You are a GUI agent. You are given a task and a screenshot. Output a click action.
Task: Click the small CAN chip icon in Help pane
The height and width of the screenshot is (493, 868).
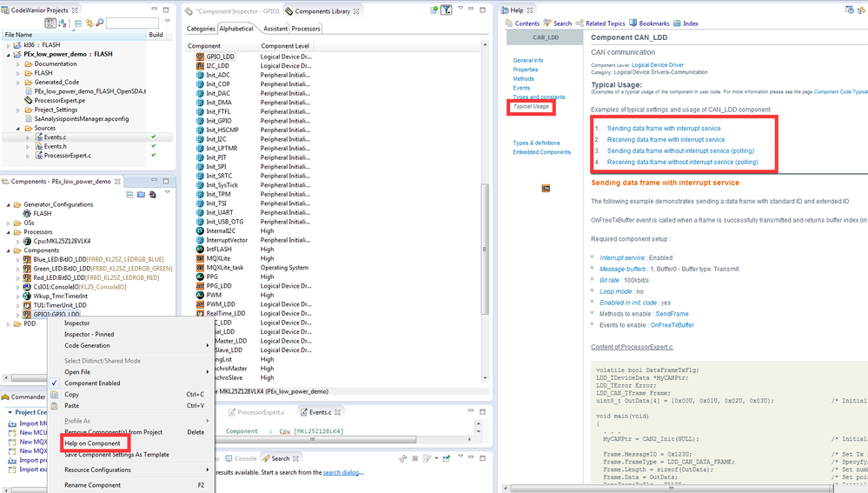(x=546, y=189)
